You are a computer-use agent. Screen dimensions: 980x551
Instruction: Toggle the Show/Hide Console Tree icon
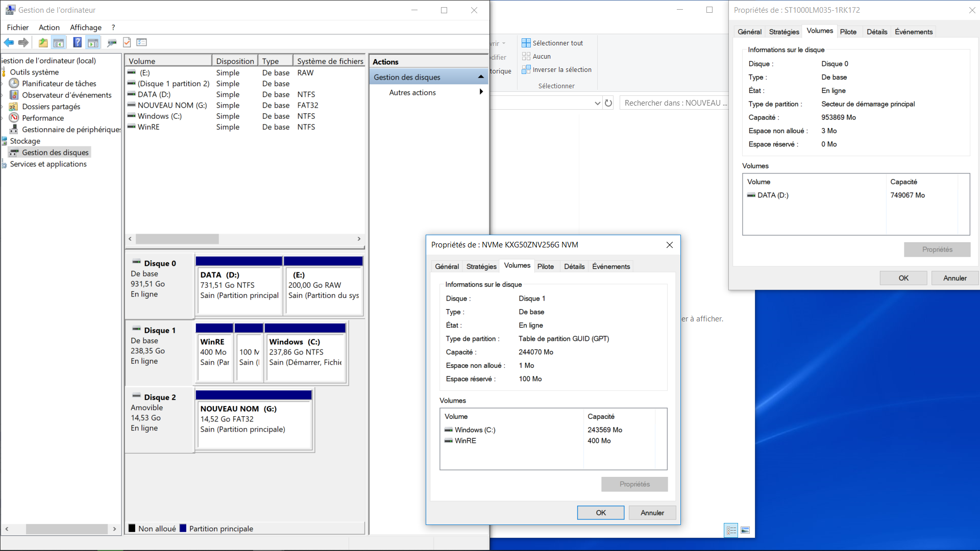pyautogui.click(x=59, y=43)
